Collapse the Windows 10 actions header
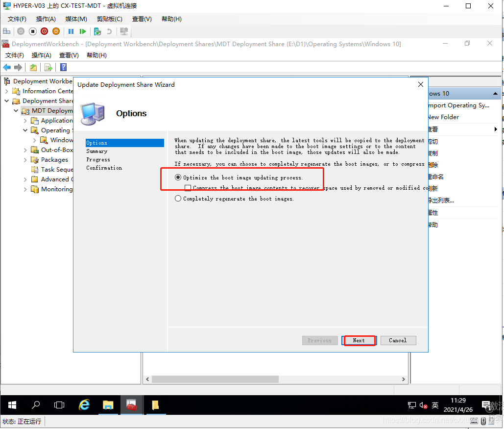 click(495, 94)
